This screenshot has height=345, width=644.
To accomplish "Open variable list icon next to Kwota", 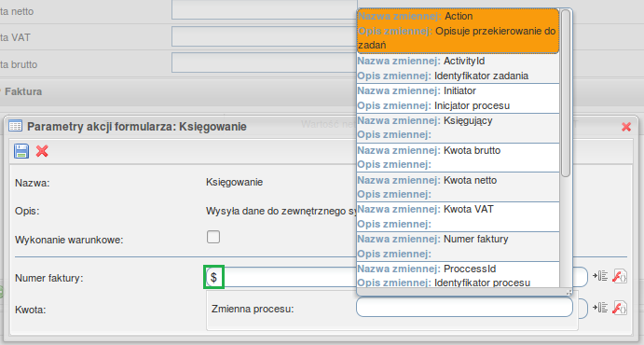I will point(600,307).
